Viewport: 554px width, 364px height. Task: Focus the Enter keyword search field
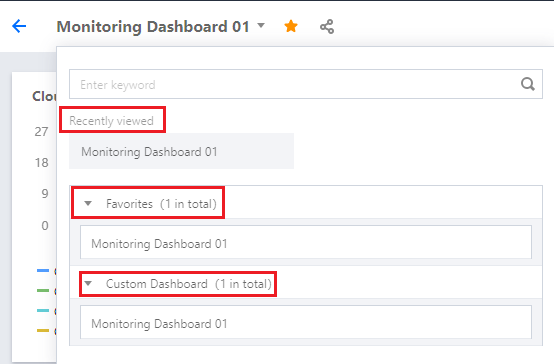[x=306, y=84]
